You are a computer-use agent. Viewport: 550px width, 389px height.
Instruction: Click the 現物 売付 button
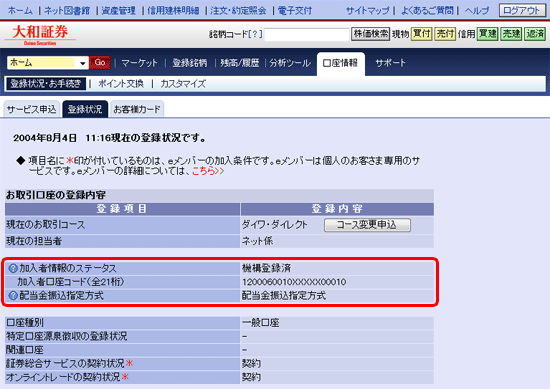(445, 34)
